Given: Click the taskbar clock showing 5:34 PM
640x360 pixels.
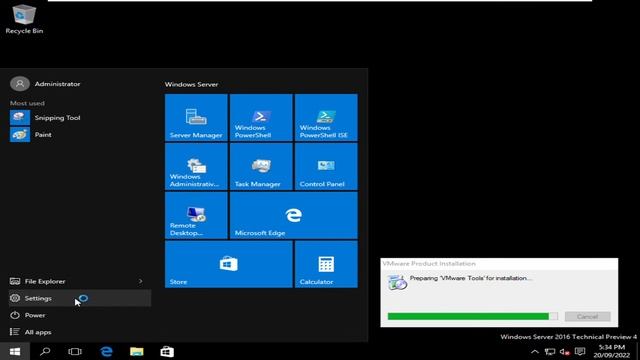Looking at the screenshot, I should tap(611, 351).
